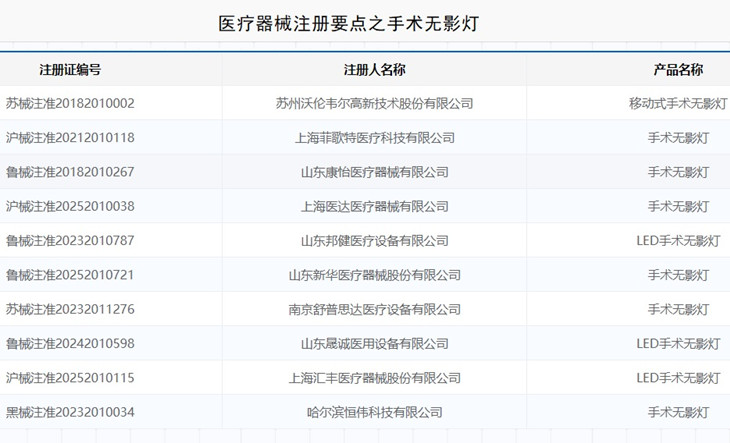This screenshot has height=443, width=730.
Task: Select registration number 沪械注准20252010038
Action: click(x=70, y=206)
